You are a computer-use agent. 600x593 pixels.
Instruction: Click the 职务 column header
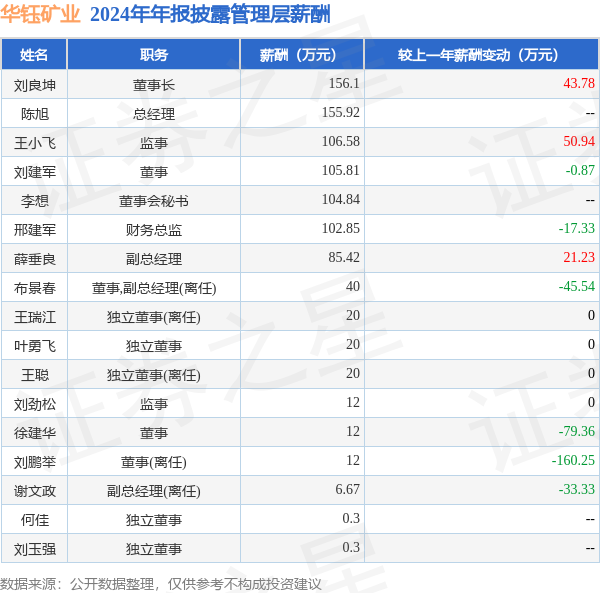(x=154, y=55)
